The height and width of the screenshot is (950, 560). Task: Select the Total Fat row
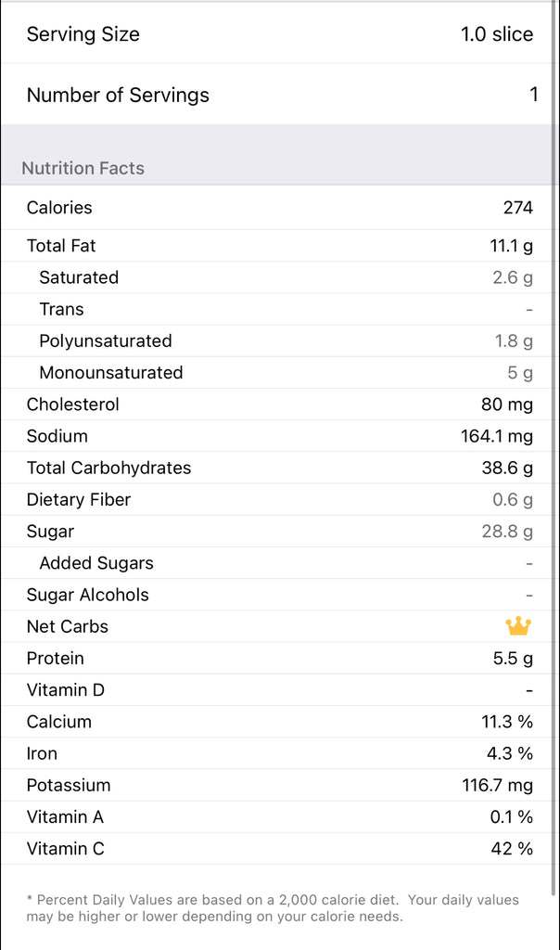[x=278, y=246]
